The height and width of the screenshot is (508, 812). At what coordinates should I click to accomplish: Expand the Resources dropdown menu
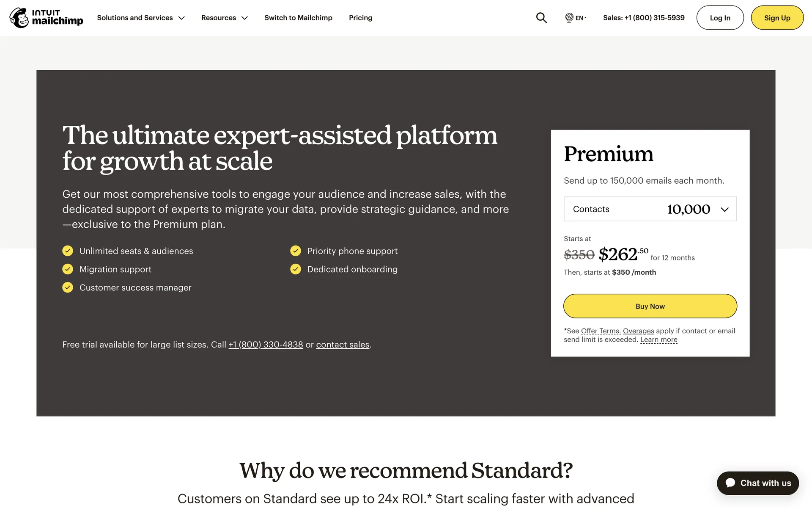tap(224, 18)
